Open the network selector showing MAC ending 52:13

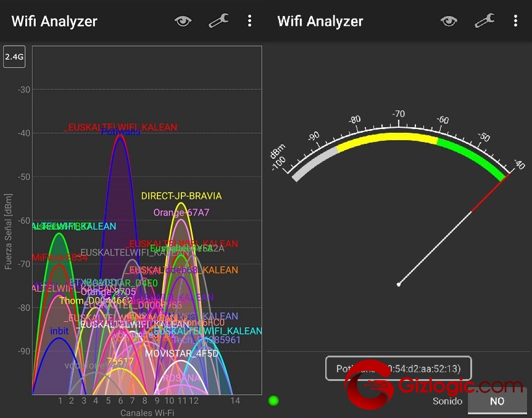[x=398, y=369]
